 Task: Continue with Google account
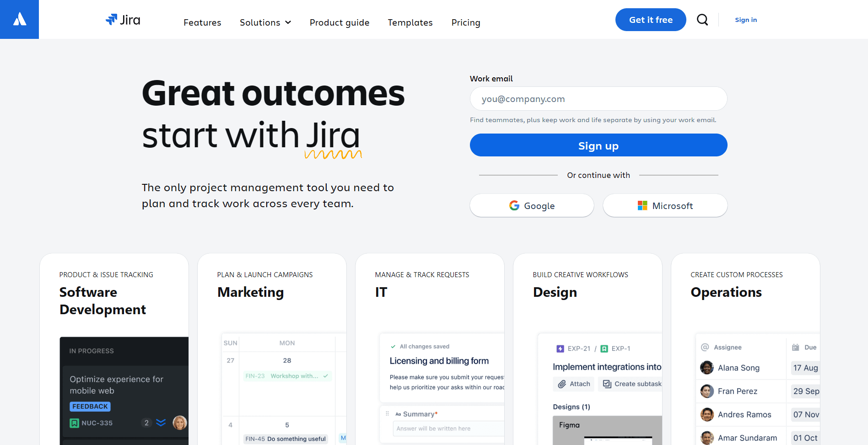coord(532,206)
